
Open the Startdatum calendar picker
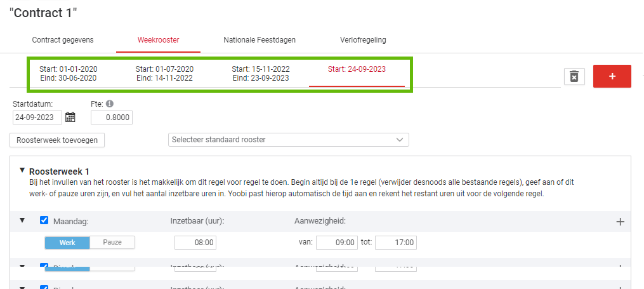click(70, 117)
